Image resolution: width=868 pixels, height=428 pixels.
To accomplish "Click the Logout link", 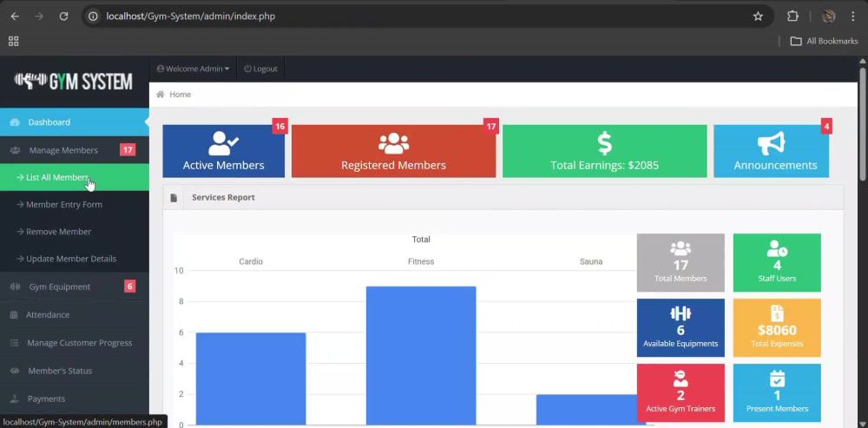I will point(260,69).
